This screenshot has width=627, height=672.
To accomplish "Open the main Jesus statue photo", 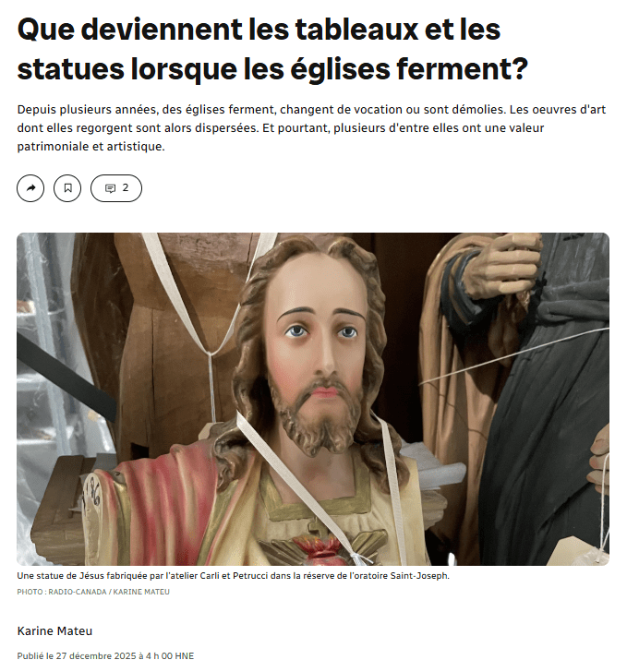I will (x=313, y=399).
